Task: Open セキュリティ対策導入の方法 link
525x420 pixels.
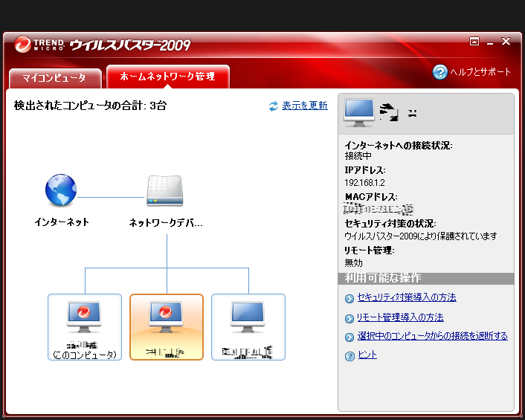Action: [407, 297]
